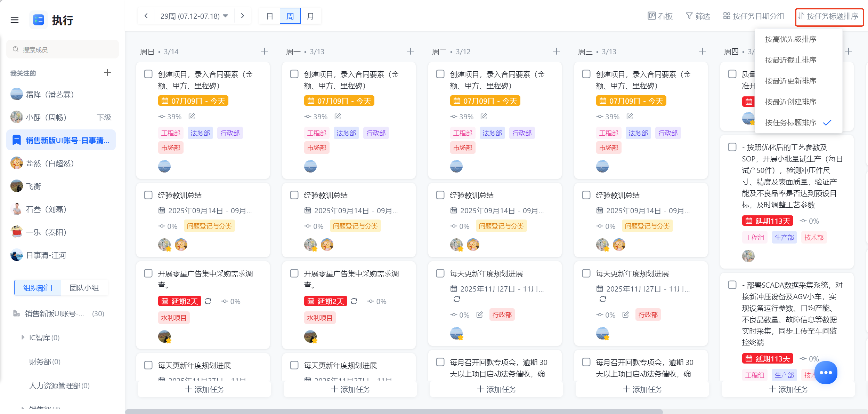Open the hamburger menu in the sidebar
The width and height of the screenshot is (868, 414).
pos(15,20)
